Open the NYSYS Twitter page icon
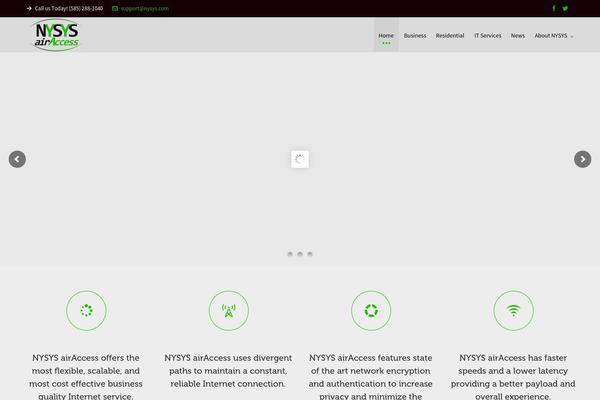 pyautogui.click(x=565, y=8)
